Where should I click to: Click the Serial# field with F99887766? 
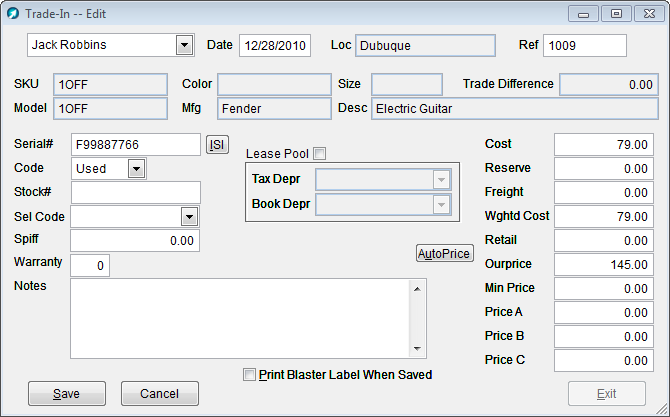[x=136, y=145]
